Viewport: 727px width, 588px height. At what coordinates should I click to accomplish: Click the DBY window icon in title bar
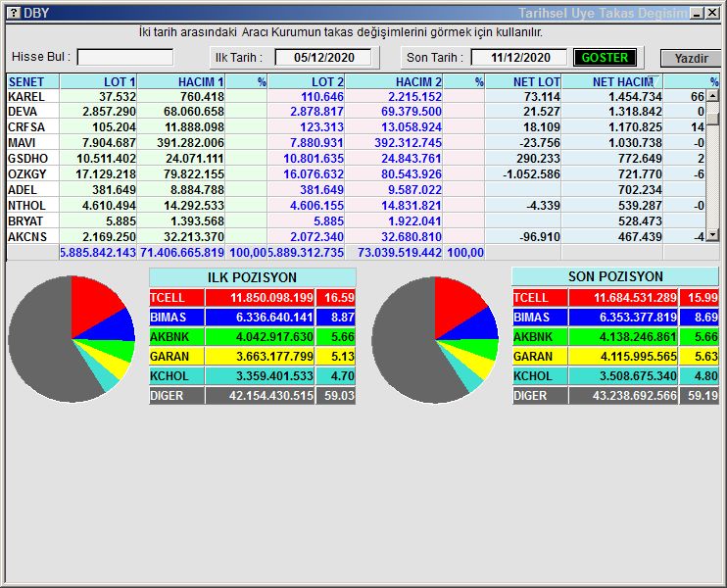(x=13, y=13)
